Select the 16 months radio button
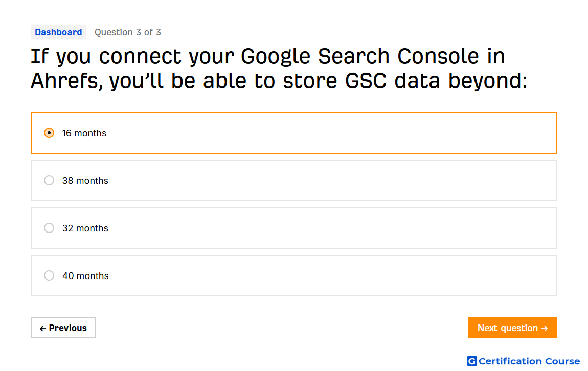588x371 pixels. pyautogui.click(x=49, y=133)
